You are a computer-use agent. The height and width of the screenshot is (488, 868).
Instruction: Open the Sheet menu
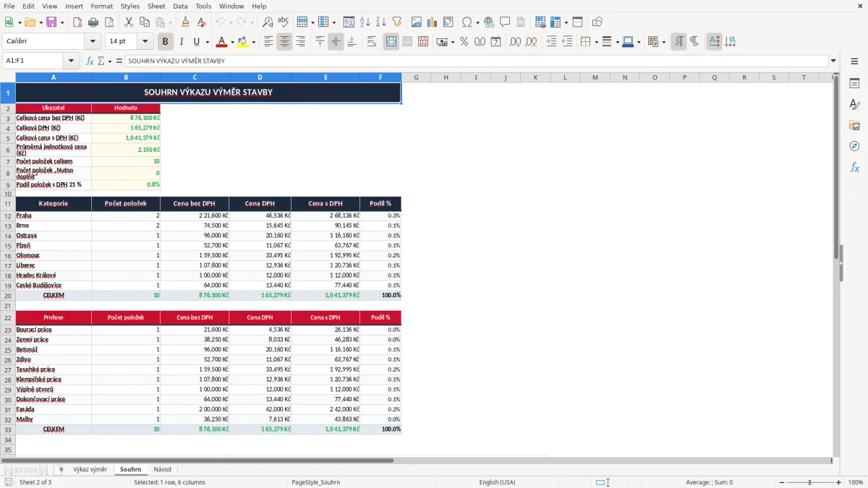point(156,6)
